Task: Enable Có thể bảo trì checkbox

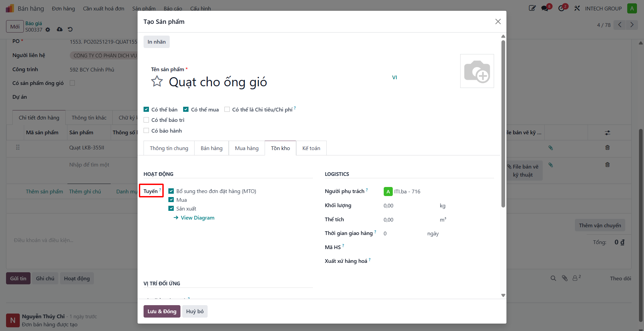Action: tap(146, 120)
